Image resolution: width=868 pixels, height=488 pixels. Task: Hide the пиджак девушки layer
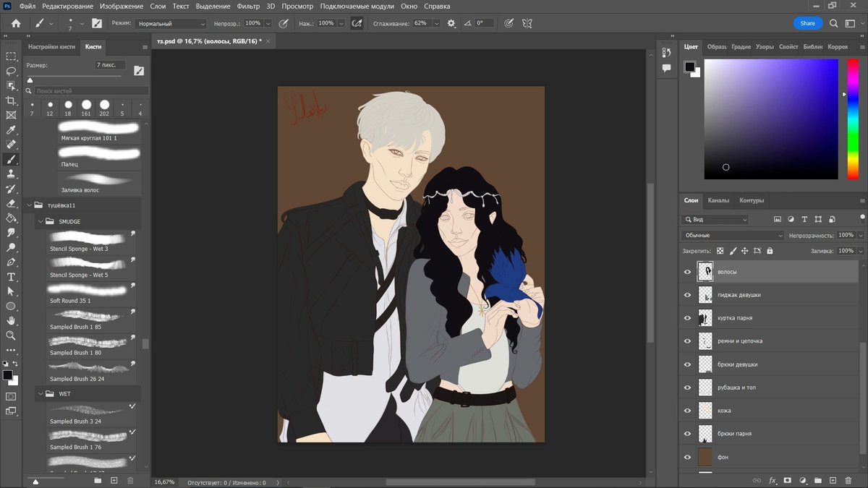click(688, 295)
